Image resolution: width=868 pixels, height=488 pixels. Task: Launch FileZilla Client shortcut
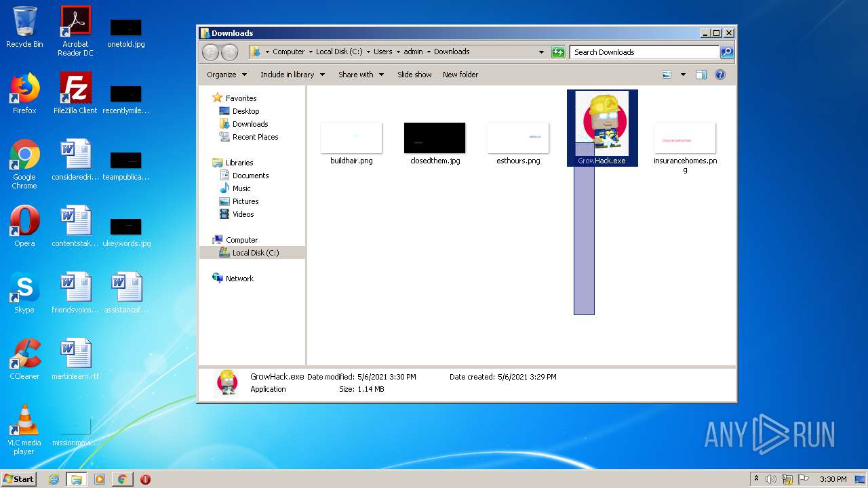tap(75, 94)
